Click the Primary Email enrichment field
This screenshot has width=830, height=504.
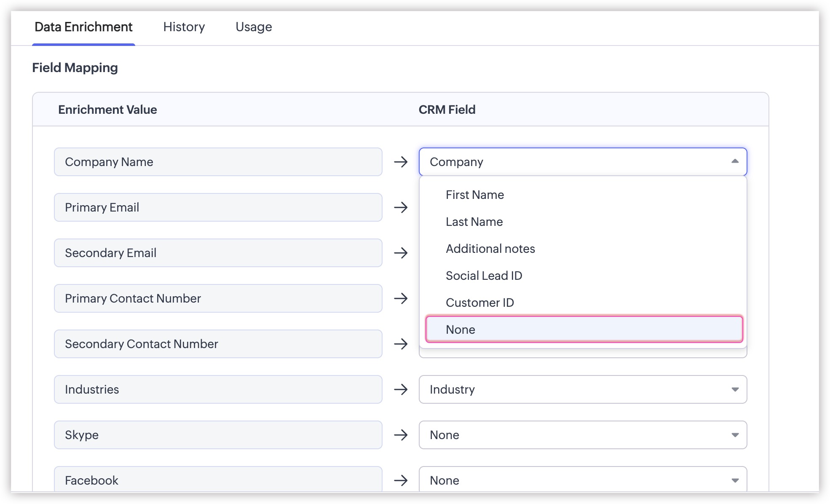[x=218, y=207]
